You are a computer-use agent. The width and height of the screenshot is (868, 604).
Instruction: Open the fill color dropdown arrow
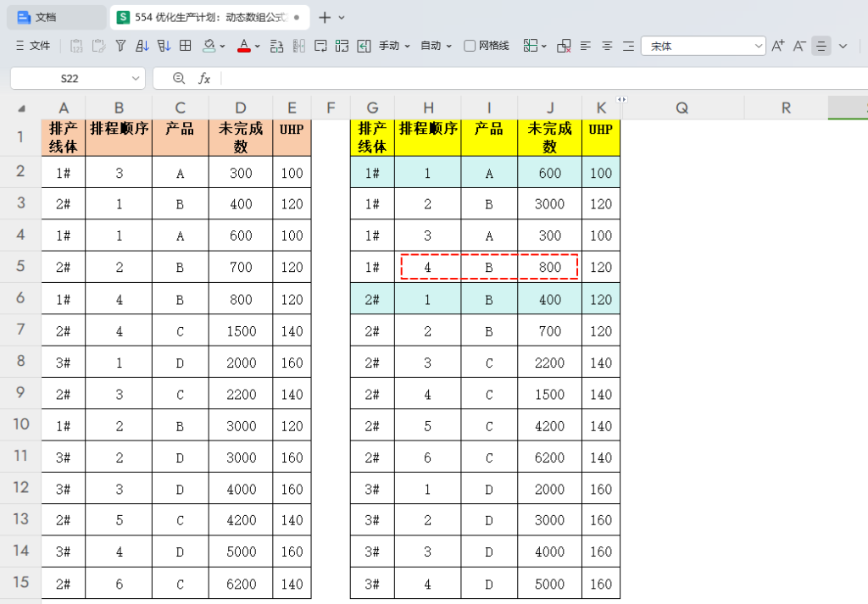pos(223,46)
